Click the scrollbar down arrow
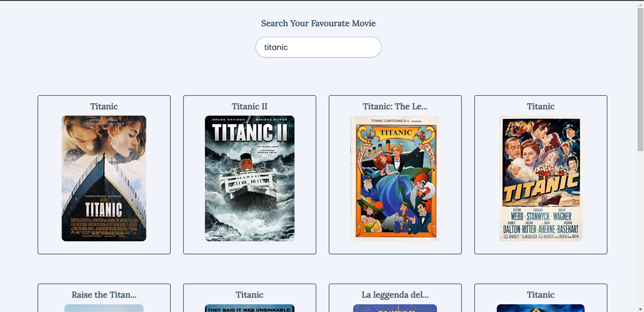This screenshot has height=312, width=644. click(640, 309)
